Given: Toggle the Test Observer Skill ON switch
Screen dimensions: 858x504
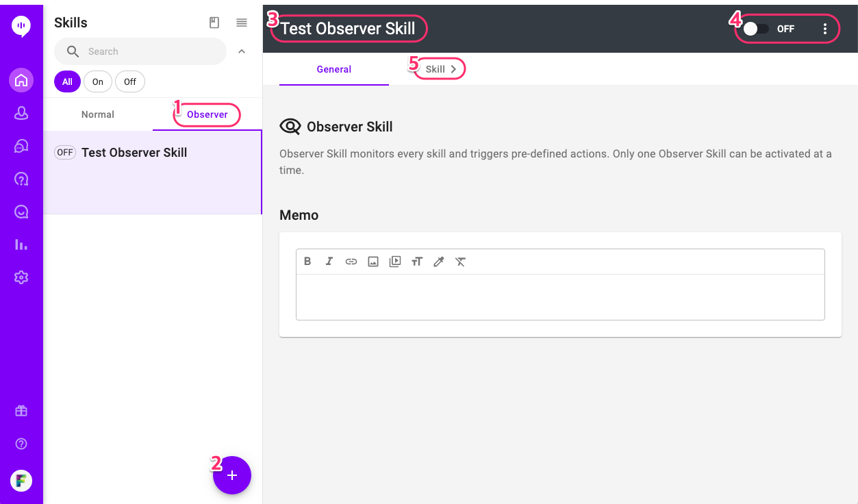Looking at the screenshot, I should (756, 29).
